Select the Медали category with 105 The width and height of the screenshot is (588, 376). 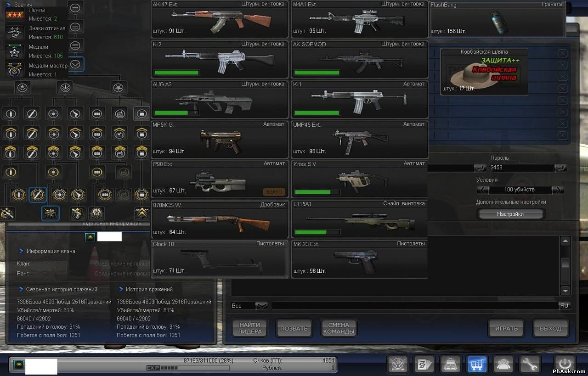tap(37, 51)
